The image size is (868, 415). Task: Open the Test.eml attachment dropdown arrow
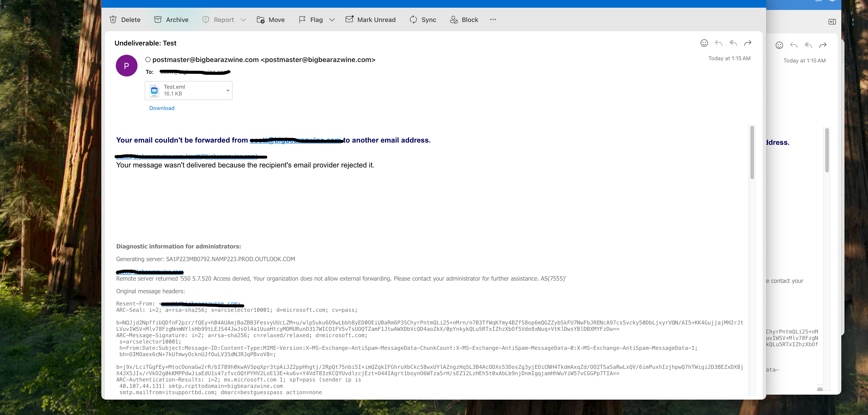228,90
